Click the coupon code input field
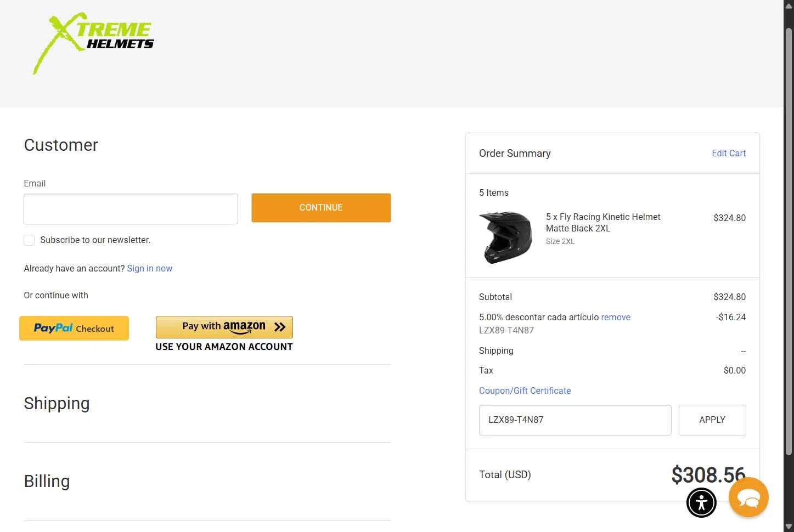Image resolution: width=794 pixels, height=532 pixels. [575, 420]
